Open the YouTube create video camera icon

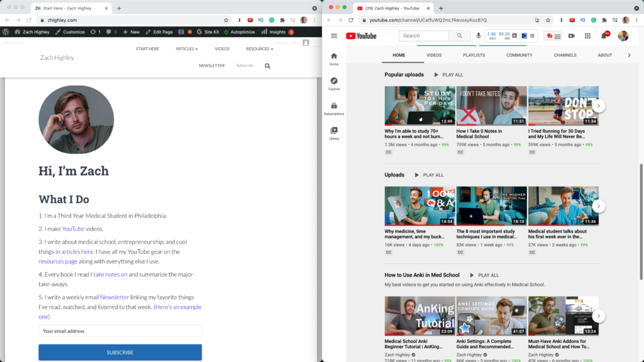[x=571, y=36]
